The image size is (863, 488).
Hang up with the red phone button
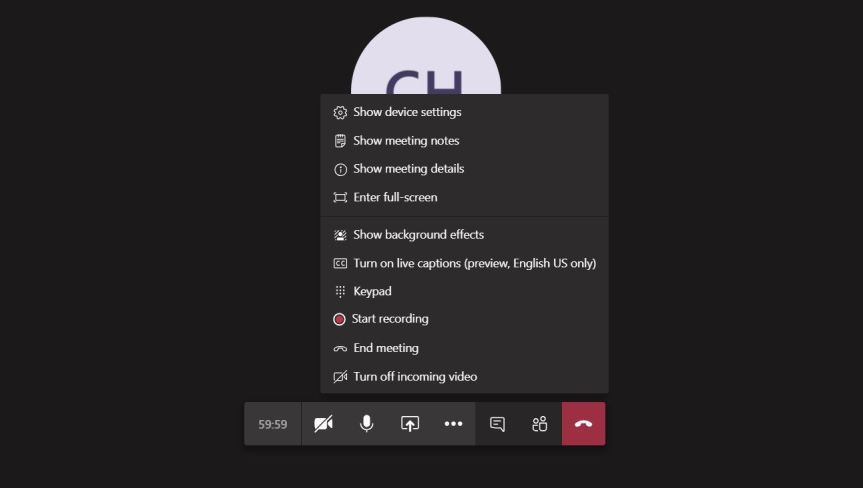point(583,424)
